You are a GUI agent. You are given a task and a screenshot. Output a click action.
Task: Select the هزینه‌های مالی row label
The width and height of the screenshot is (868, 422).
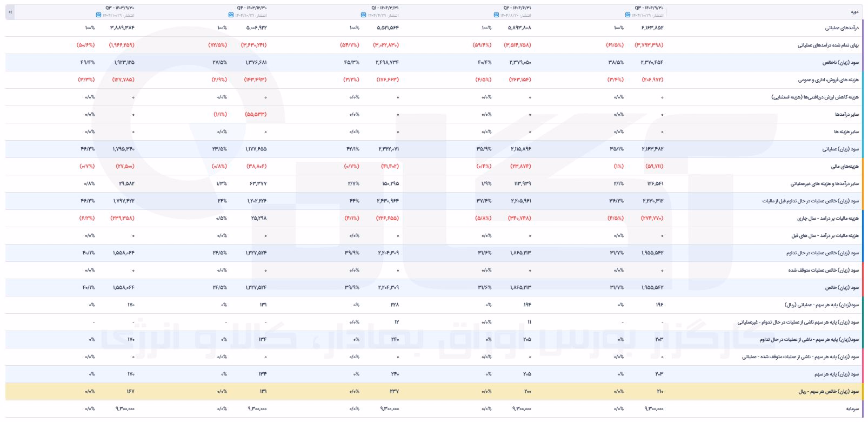(845, 166)
